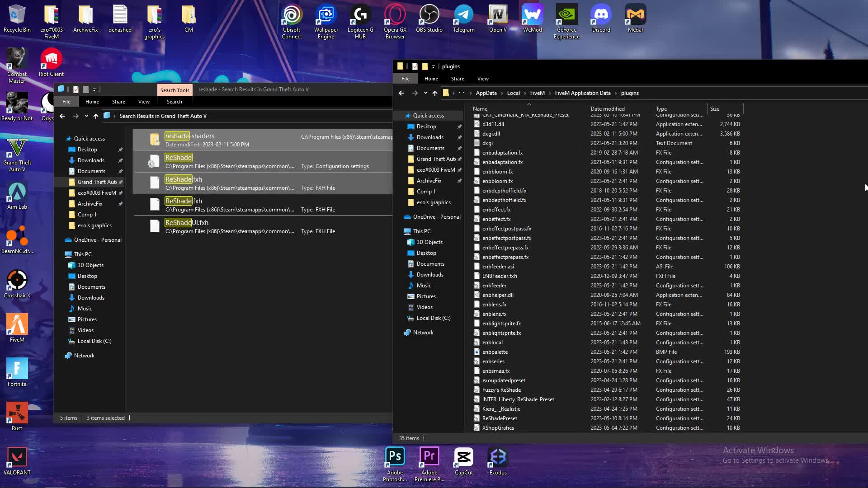Go back in the plugins window

click(x=401, y=93)
